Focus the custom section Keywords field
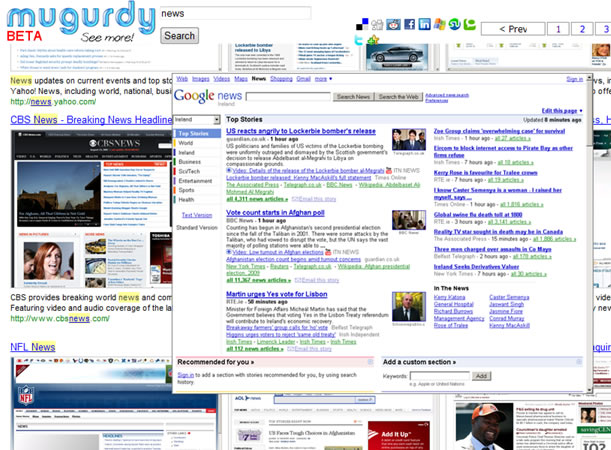611x450 pixels. pos(440,376)
